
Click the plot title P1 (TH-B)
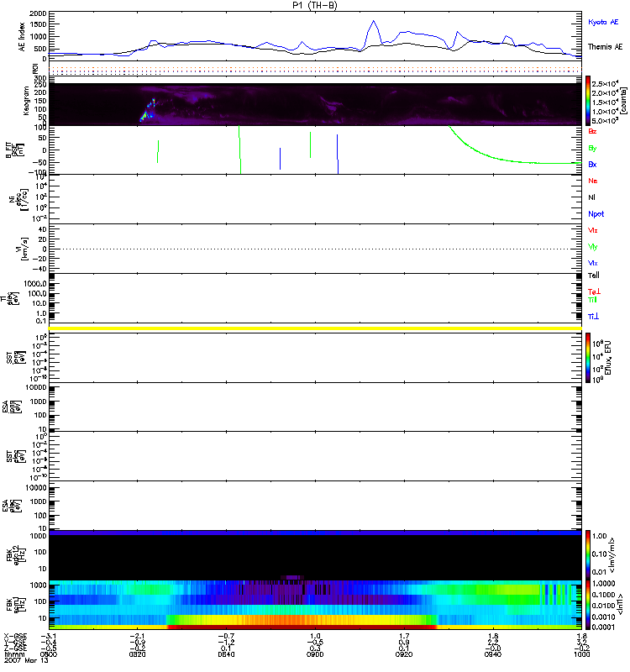[315, 5]
